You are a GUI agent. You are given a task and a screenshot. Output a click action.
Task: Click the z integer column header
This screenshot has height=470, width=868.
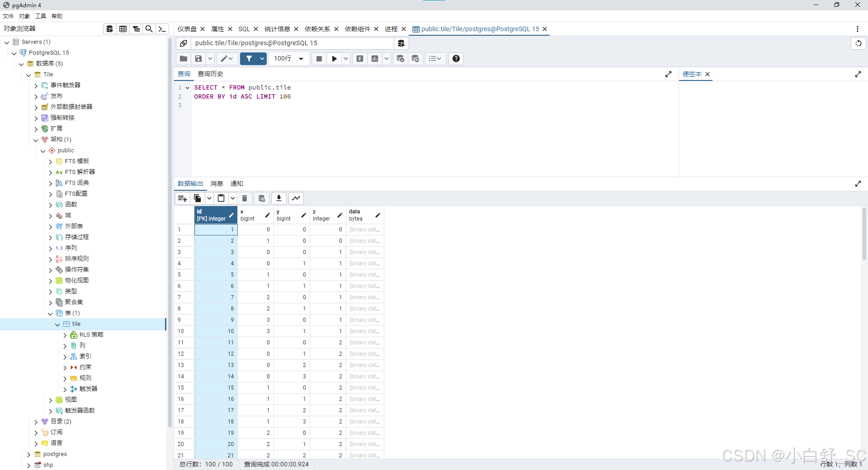328,215
